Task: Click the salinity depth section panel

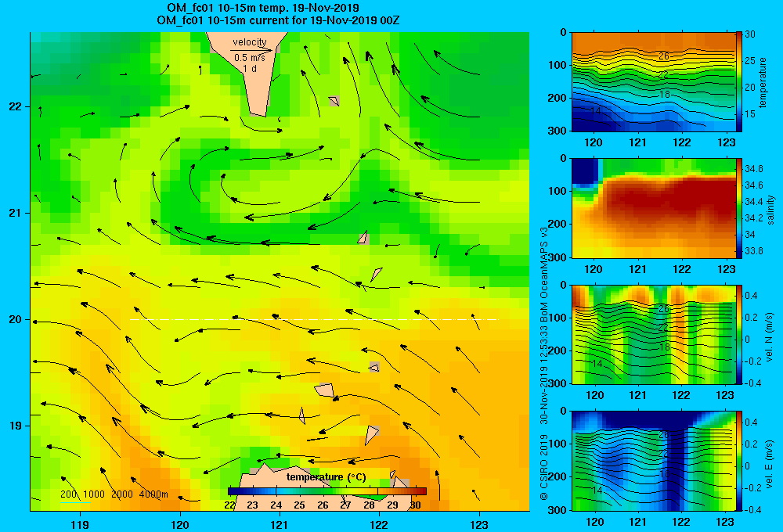Action: pyautogui.click(x=653, y=208)
